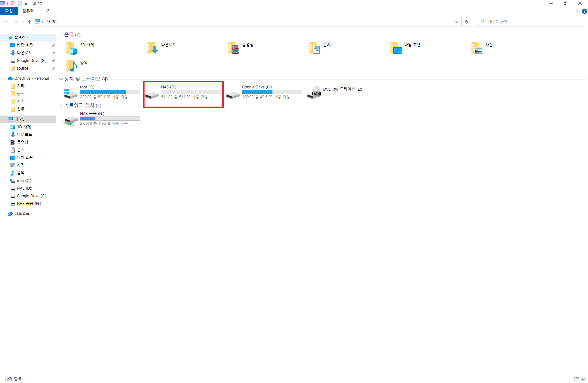Screen dimensions: 588x383
Task: Select 3D 개체 under 내 PC tree
Action: pos(24,127)
